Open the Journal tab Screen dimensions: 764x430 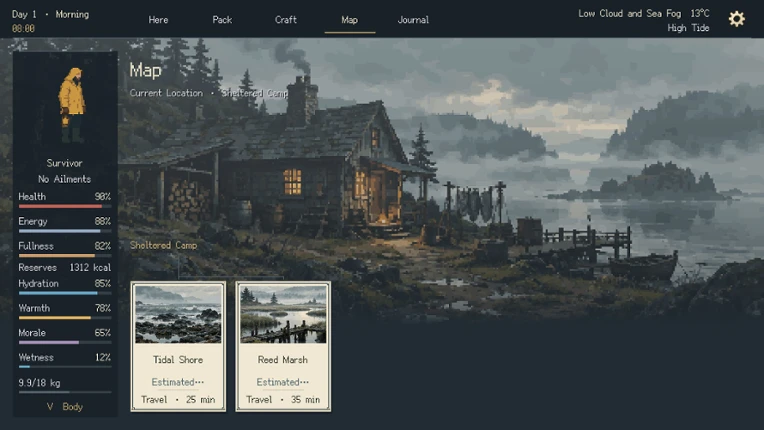point(413,20)
